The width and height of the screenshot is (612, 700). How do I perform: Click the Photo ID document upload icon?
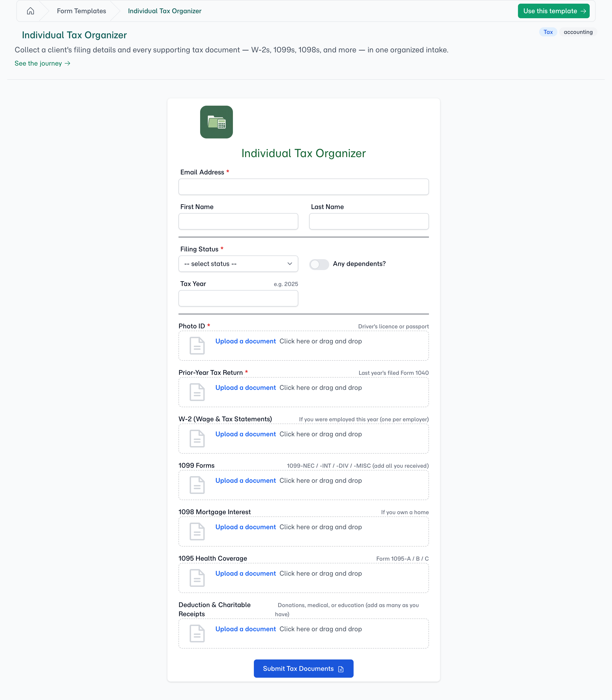pos(197,345)
